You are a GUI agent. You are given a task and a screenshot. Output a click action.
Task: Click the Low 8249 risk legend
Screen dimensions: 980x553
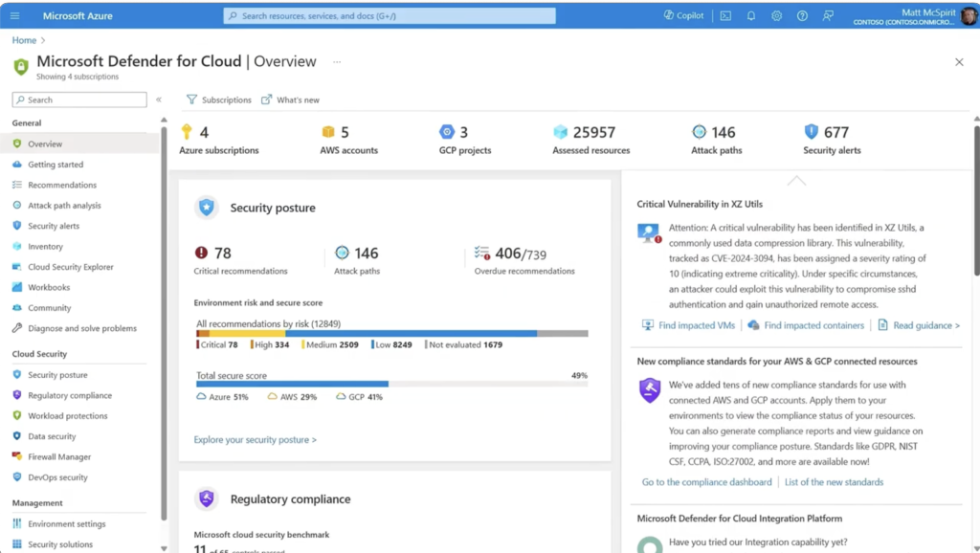tap(391, 345)
